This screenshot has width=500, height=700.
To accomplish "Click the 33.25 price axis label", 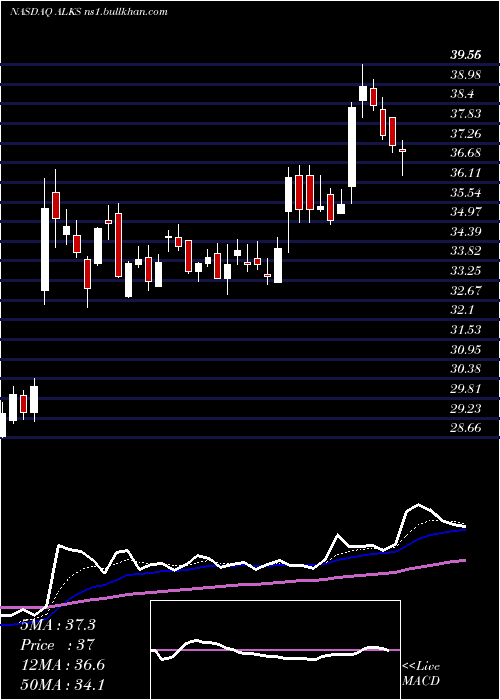I will (466, 271).
